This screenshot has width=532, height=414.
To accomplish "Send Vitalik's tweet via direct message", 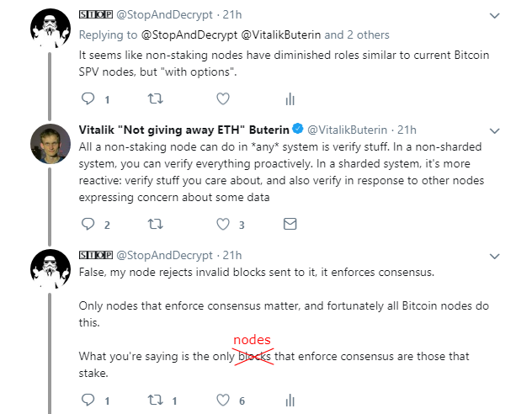I will [290, 224].
